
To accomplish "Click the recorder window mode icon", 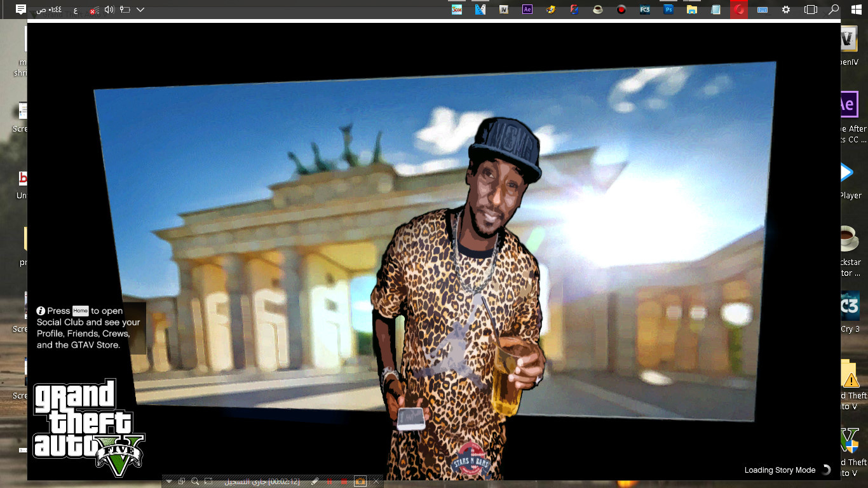I will coord(182,482).
